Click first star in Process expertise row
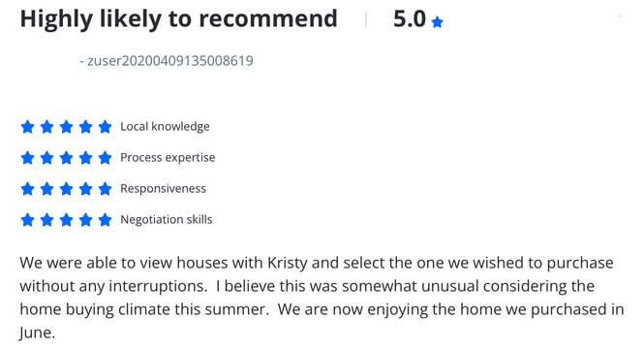644x350 pixels. [x=27, y=157]
